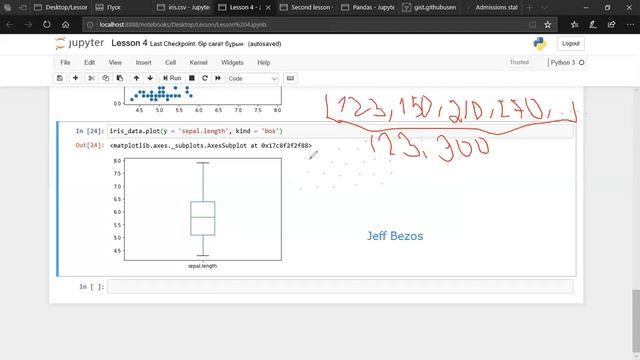Open the Help menu

[264, 62]
